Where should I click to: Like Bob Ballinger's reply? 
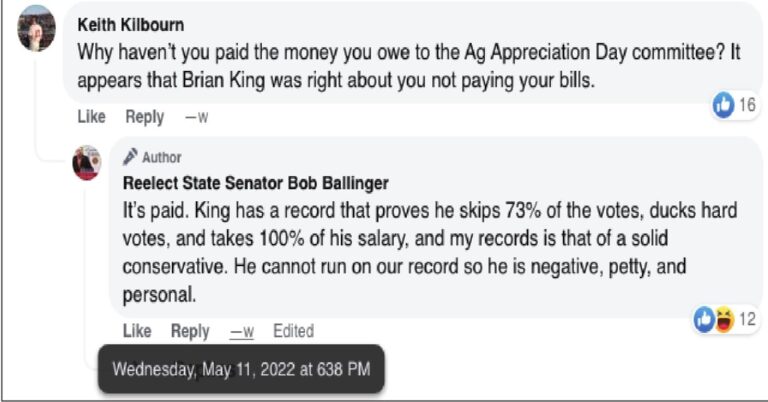click(137, 331)
